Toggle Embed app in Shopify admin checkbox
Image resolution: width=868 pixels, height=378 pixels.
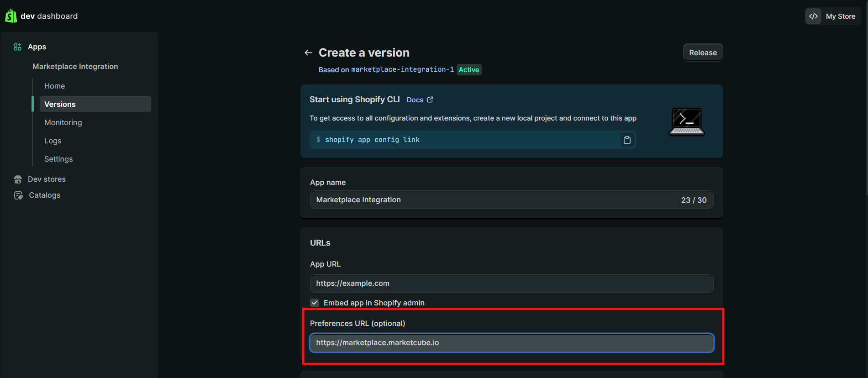pos(315,303)
